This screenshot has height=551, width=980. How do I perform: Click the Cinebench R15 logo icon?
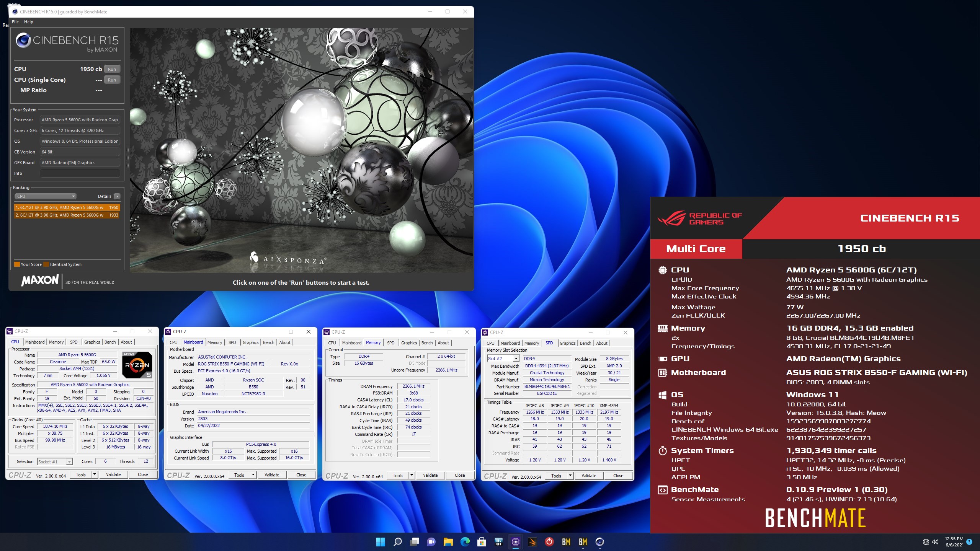23,40
